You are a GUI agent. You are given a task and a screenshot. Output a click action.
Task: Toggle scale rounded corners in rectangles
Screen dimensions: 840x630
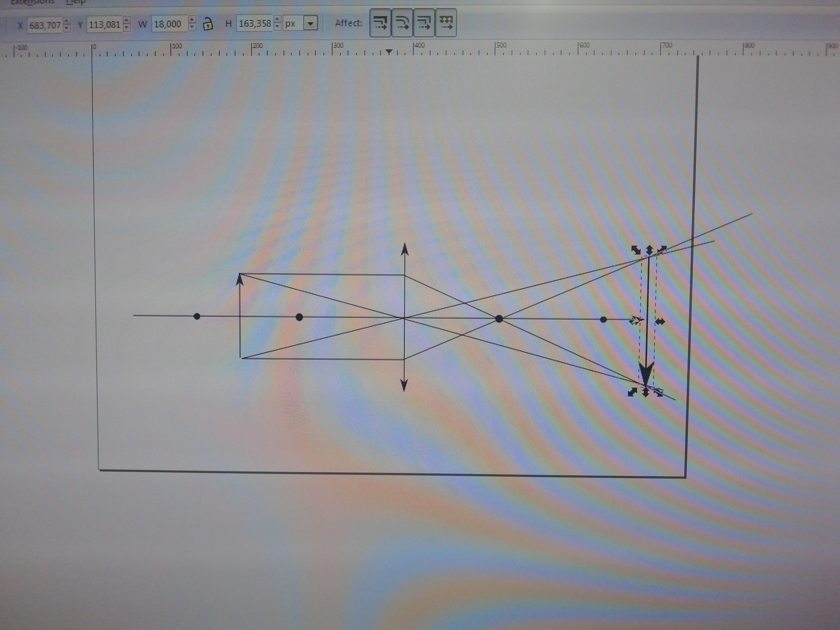[x=402, y=23]
